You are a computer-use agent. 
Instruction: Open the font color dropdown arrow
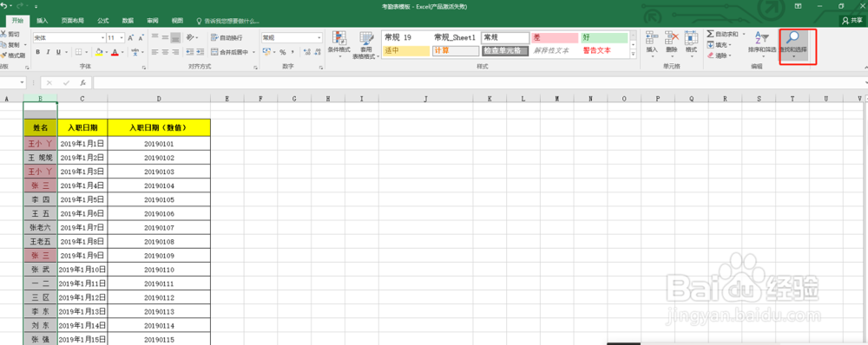[x=122, y=53]
